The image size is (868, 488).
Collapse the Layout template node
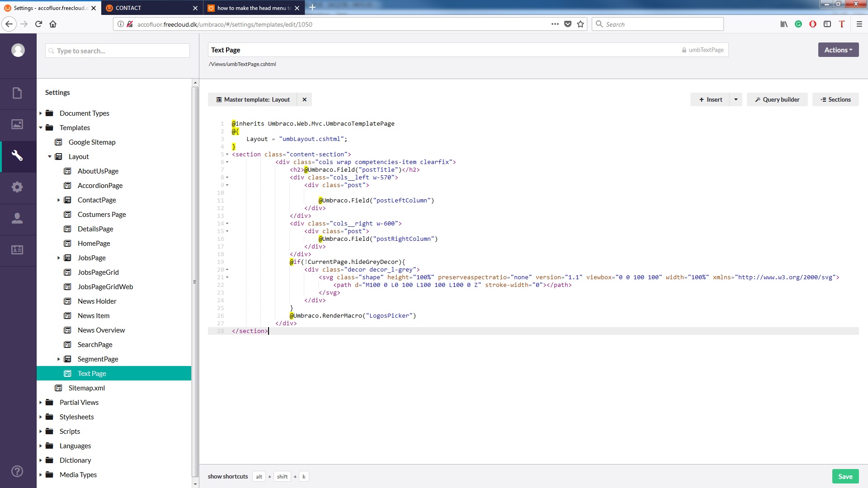pos(50,157)
